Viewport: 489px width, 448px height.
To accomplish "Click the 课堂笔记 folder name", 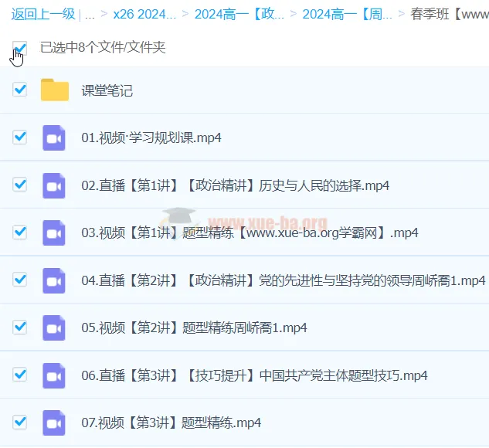I will pos(107,90).
